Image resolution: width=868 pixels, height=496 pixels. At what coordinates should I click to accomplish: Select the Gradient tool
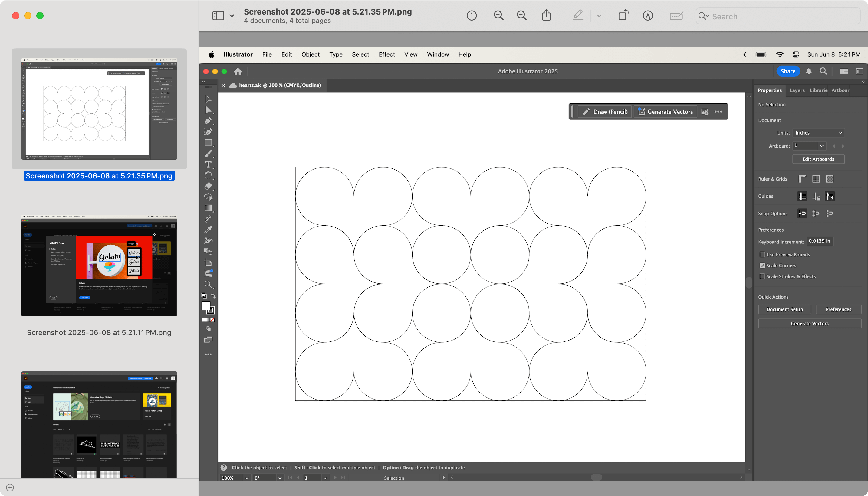(x=208, y=208)
